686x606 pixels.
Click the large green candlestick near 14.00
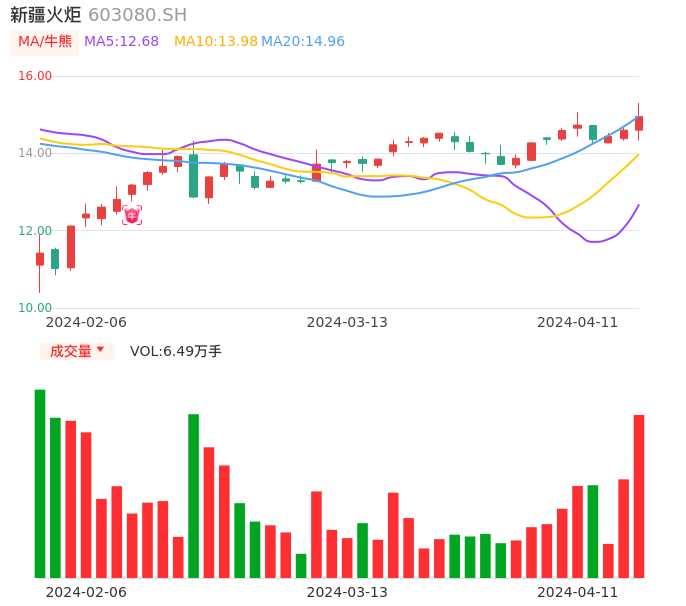pos(193,175)
